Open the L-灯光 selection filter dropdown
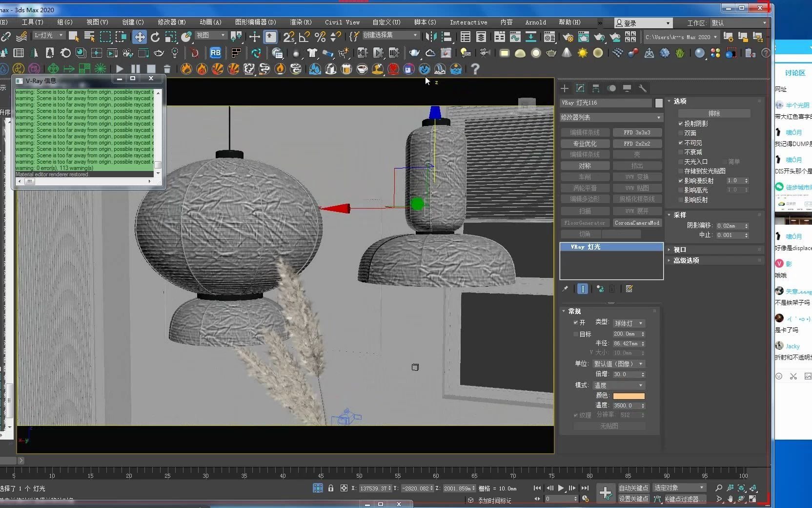Image resolution: width=812 pixels, height=508 pixels. [48, 35]
